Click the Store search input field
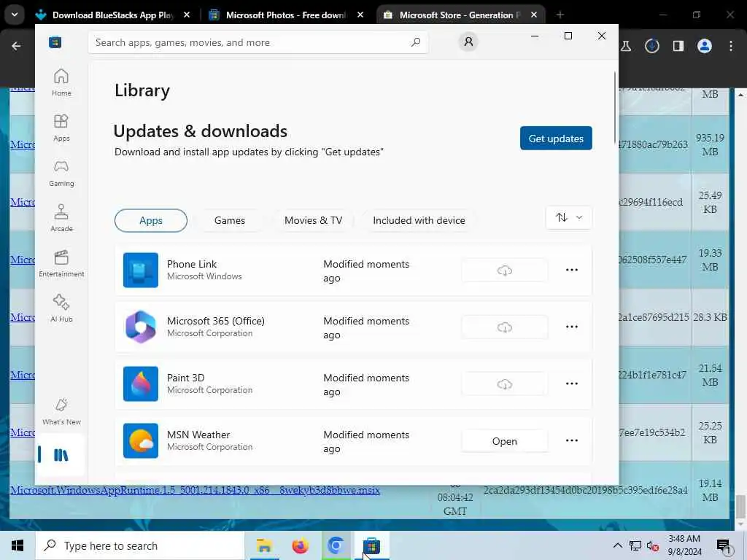The image size is (747, 560). point(258,42)
